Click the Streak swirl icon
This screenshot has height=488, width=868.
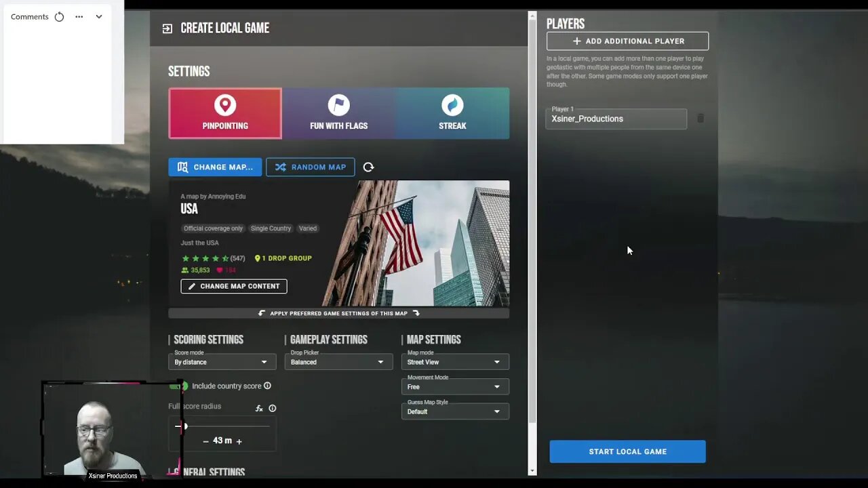coord(452,105)
